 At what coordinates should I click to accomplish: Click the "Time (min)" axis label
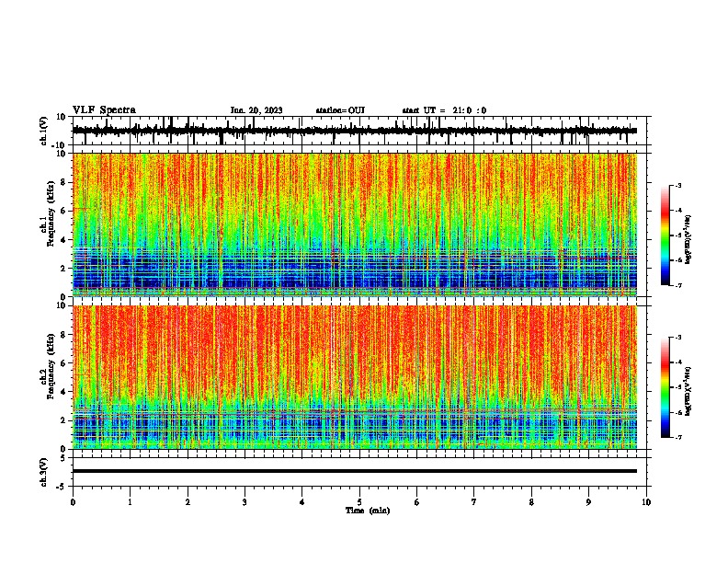(368, 511)
